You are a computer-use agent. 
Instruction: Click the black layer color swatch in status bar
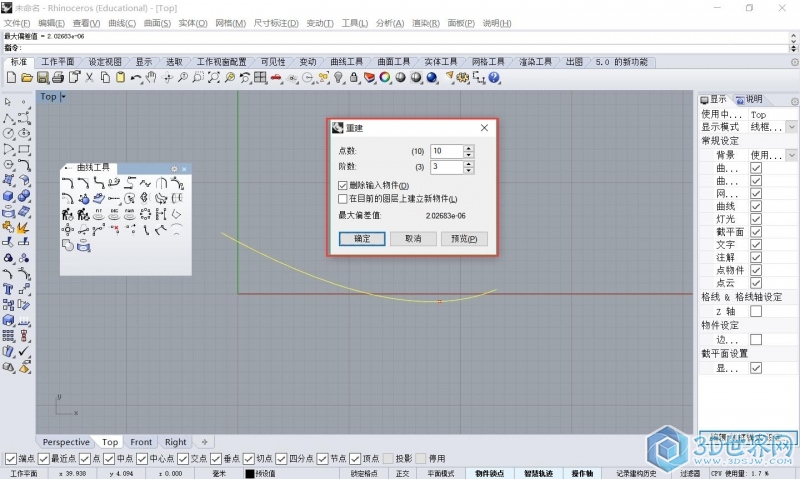point(249,474)
